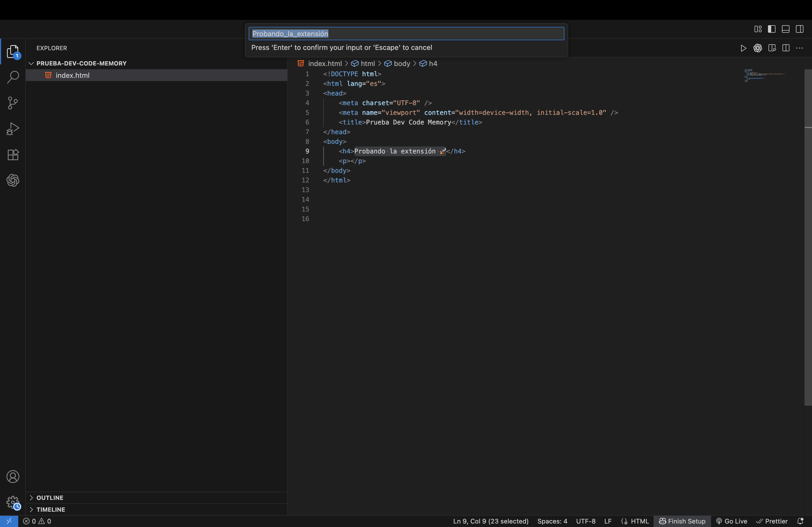
Task: Click Ln 9, Col 9 cursor position
Action: (491, 521)
